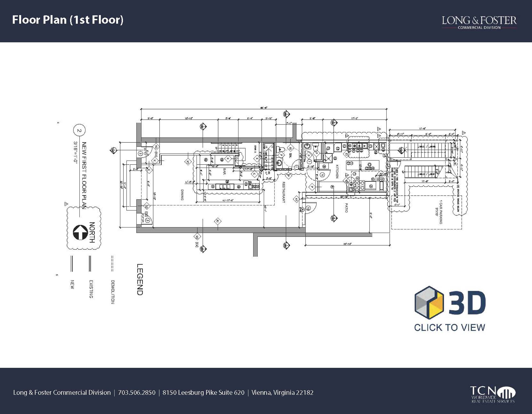Click the phone number 703.506.2850
This screenshot has width=532, height=414.
pos(137,392)
